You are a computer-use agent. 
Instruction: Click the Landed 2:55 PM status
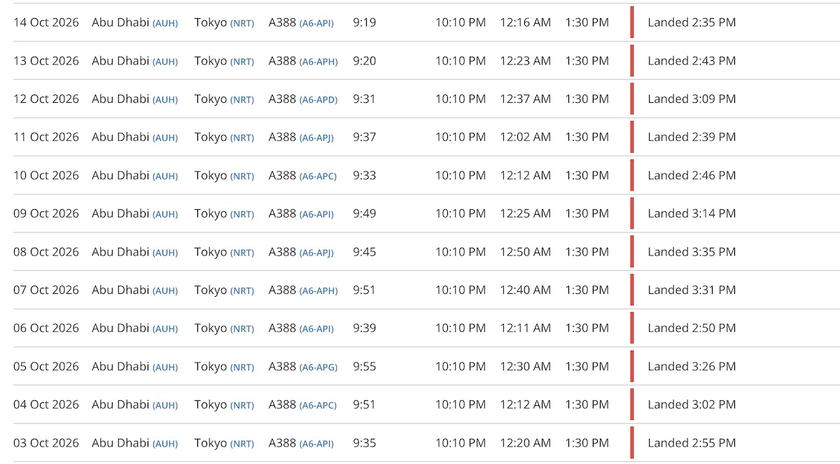click(692, 443)
